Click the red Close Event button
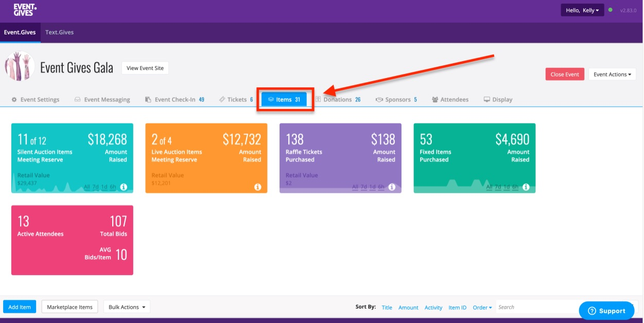The image size is (644, 323). coord(565,75)
